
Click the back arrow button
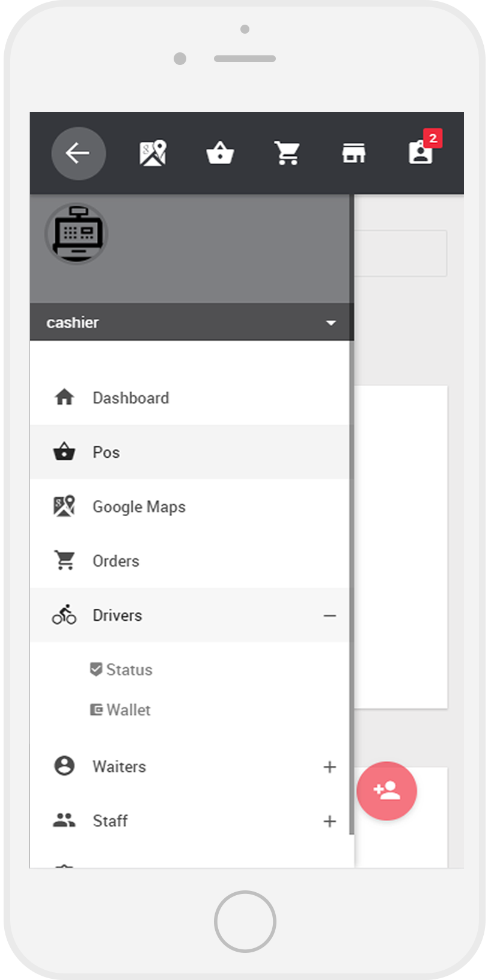78,153
